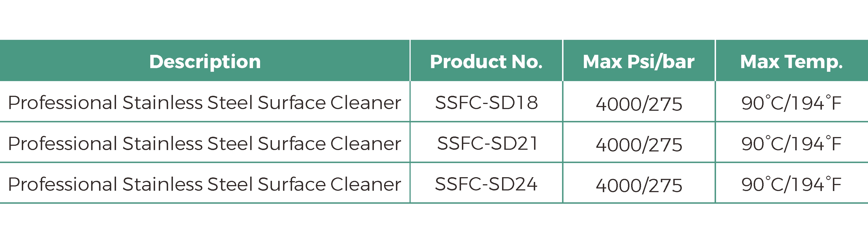This screenshot has width=868, height=243.
Task: Select the description in the SSFC-SD24 row
Action: click(x=204, y=185)
